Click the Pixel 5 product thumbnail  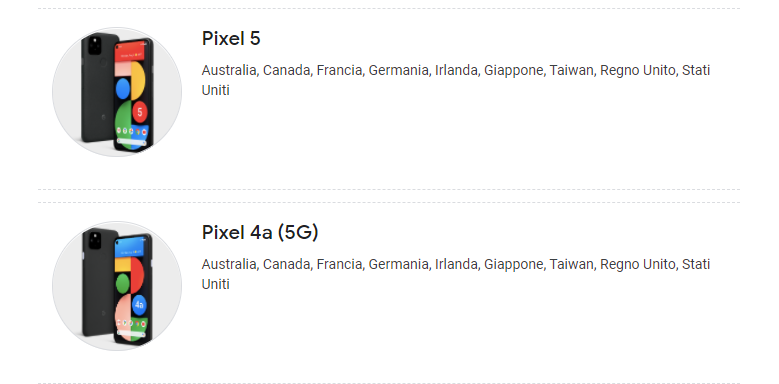(117, 92)
